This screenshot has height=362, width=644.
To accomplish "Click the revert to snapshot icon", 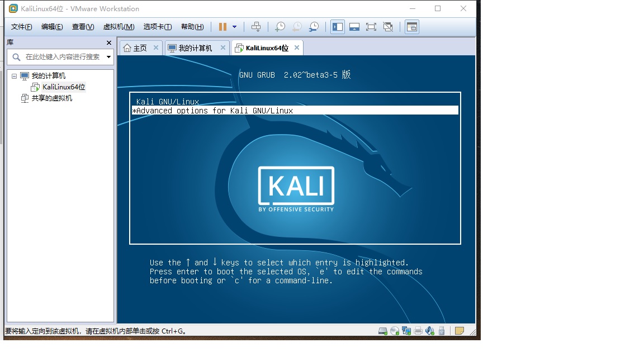I will (x=297, y=27).
